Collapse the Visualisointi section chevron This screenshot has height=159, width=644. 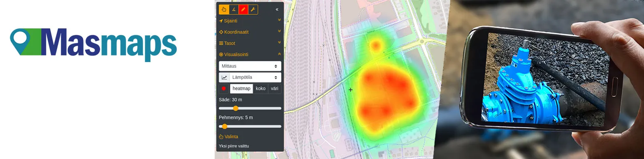click(x=279, y=53)
